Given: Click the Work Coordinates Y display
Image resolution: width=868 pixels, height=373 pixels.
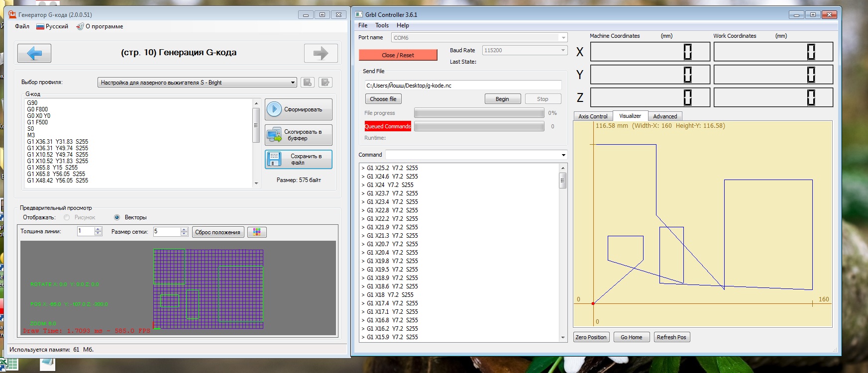Looking at the screenshot, I should (773, 75).
